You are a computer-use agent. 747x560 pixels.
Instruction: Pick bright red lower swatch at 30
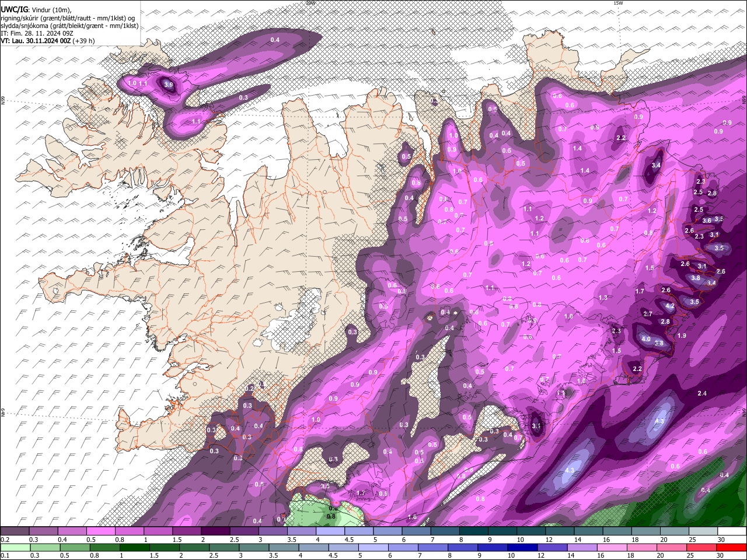click(x=732, y=548)
